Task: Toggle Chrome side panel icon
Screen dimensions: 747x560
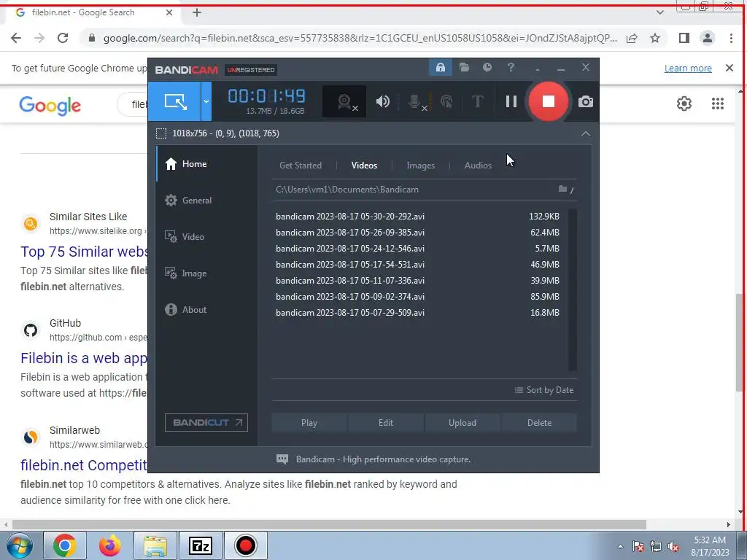Action: (684, 38)
